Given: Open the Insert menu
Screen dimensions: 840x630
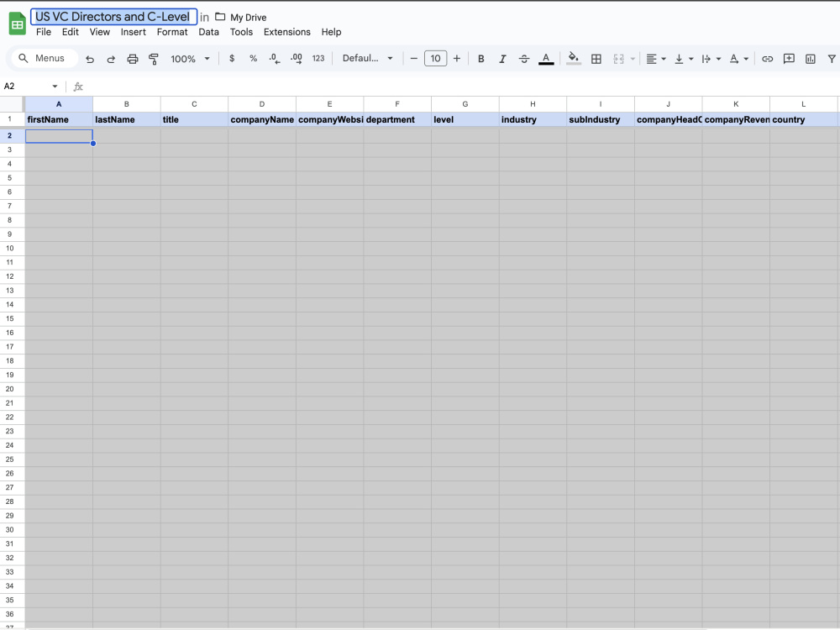Looking at the screenshot, I should 134,32.
